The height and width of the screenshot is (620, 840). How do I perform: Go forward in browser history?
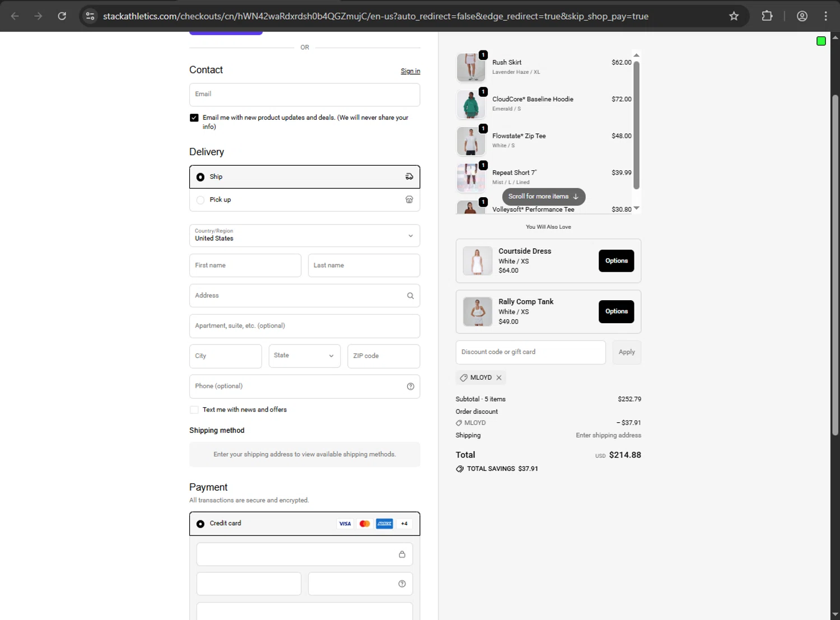click(x=38, y=16)
